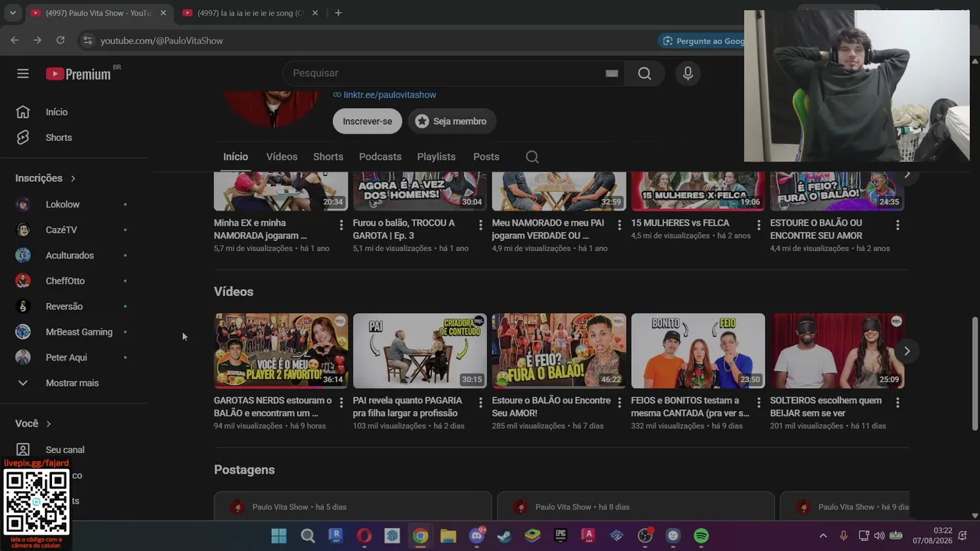Go back in browser history
This screenshot has height=551, width=980.
tap(15, 41)
